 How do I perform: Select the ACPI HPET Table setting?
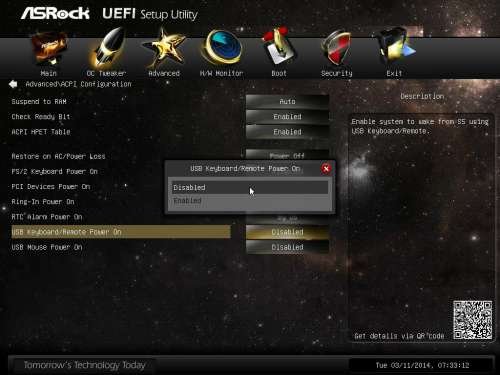[x=41, y=132]
